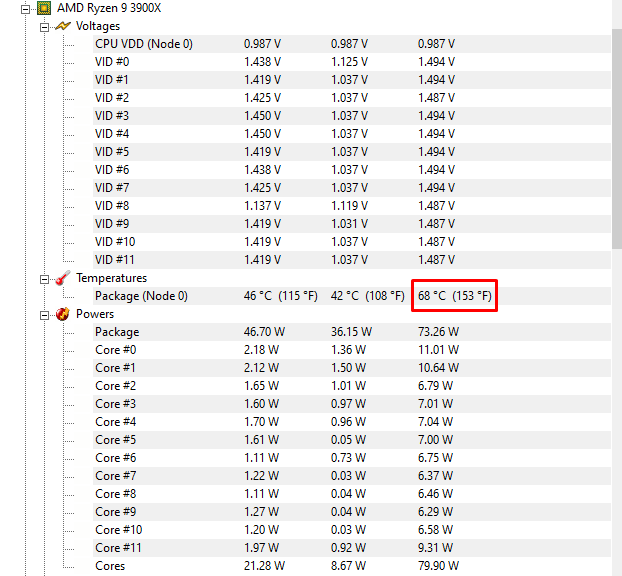This screenshot has width=622, height=576.
Task: Click the 36.15 W package min power
Action: click(351, 332)
